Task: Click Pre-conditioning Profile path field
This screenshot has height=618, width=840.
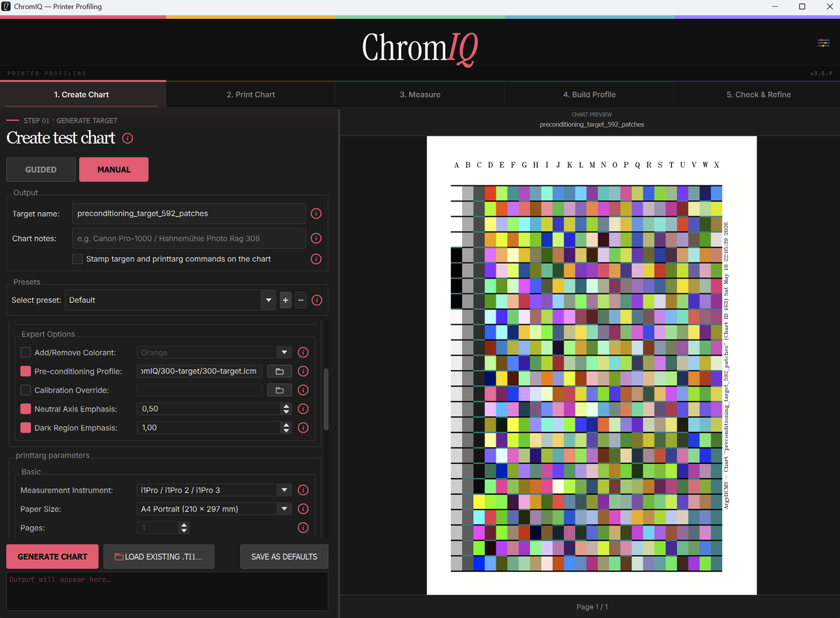Action: click(199, 372)
